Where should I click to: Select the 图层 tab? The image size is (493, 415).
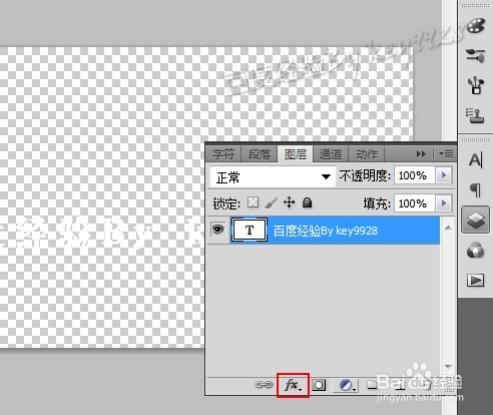(295, 154)
